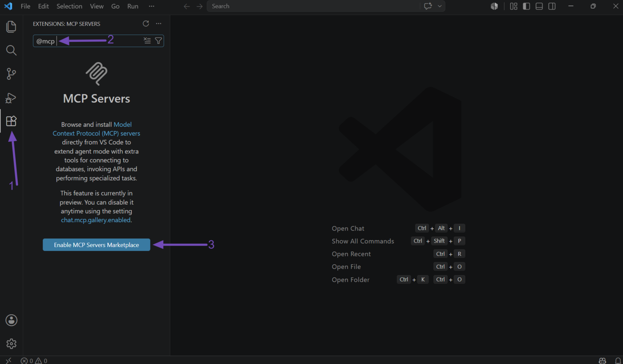
Task: Open the Source Control view
Action: pos(11,74)
